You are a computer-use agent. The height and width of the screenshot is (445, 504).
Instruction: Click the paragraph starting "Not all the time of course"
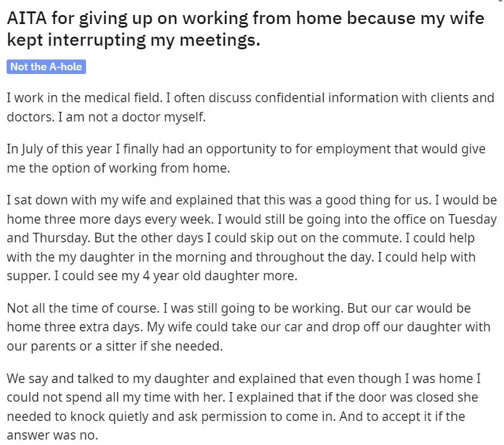(x=248, y=327)
